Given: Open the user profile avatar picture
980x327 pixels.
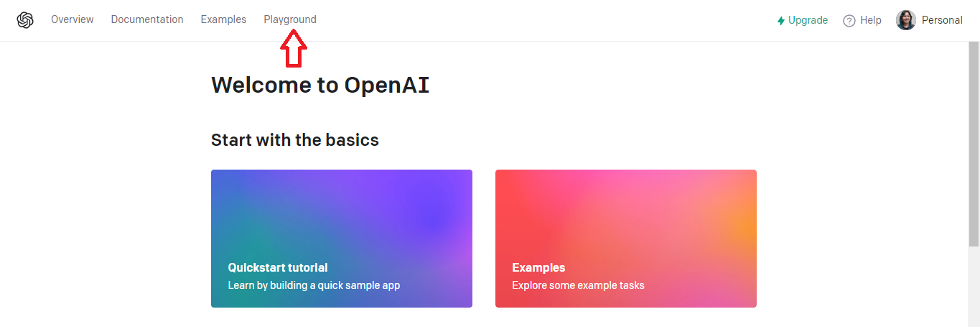Looking at the screenshot, I should pos(906,20).
